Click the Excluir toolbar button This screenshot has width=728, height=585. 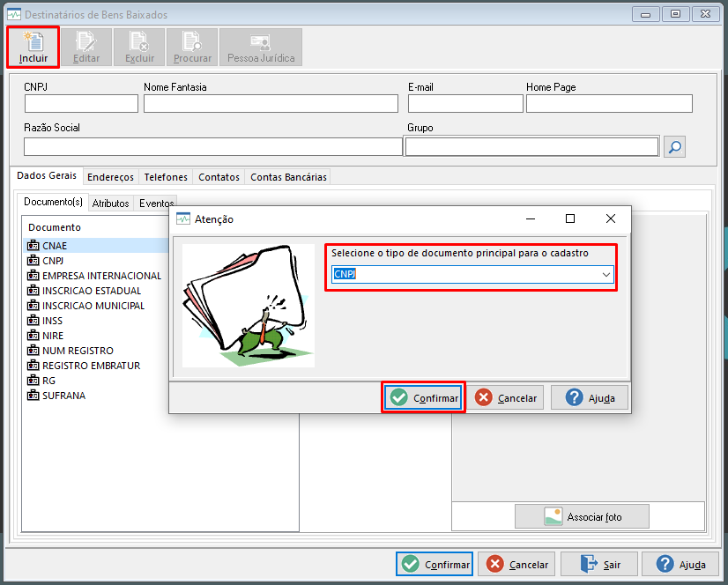click(x=139, y=48)
